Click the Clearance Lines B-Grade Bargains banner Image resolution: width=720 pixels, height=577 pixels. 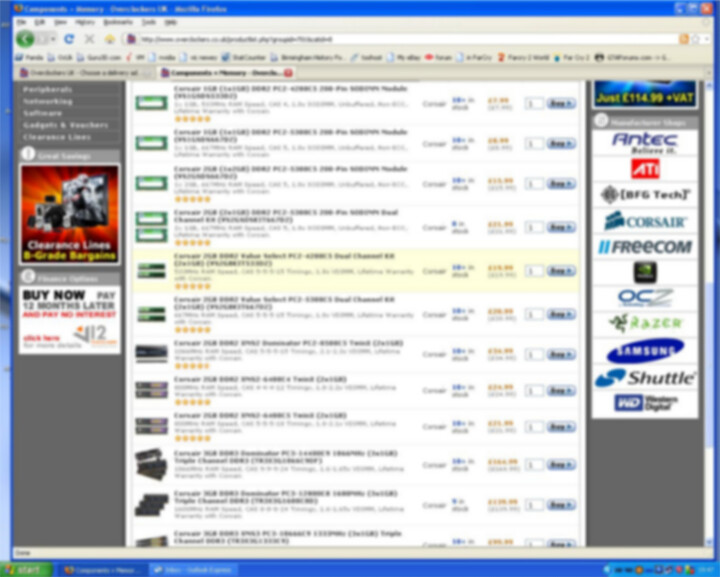click(69, 213)
